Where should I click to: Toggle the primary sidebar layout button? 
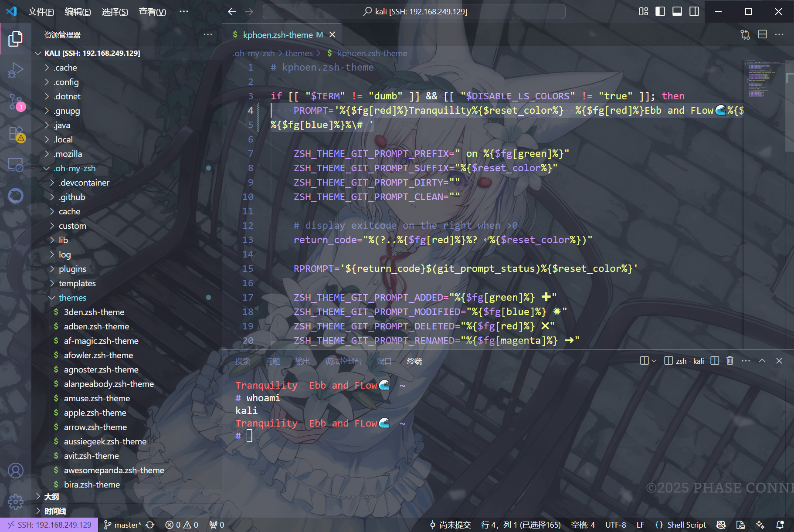(660, 12)
